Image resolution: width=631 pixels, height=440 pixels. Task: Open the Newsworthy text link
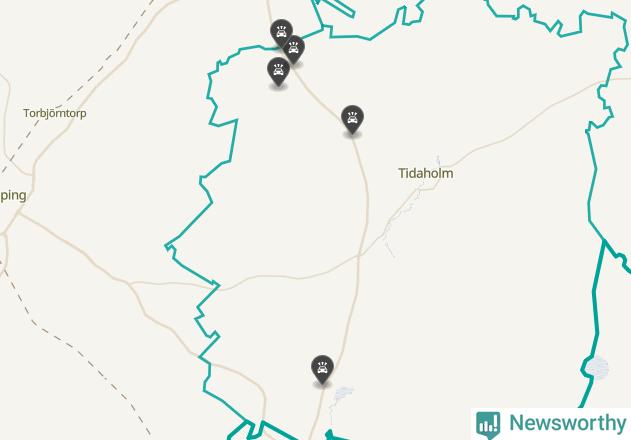(567, 423)
